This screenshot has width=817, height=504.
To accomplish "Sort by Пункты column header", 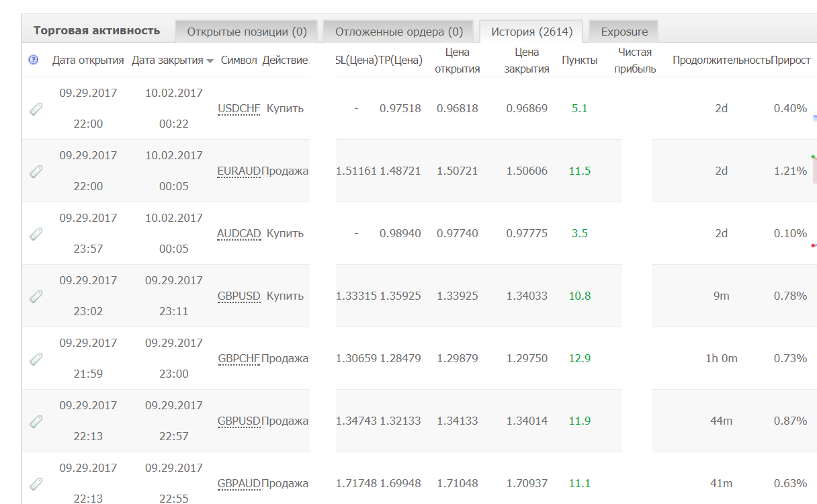I will click(x=580, y=60).
